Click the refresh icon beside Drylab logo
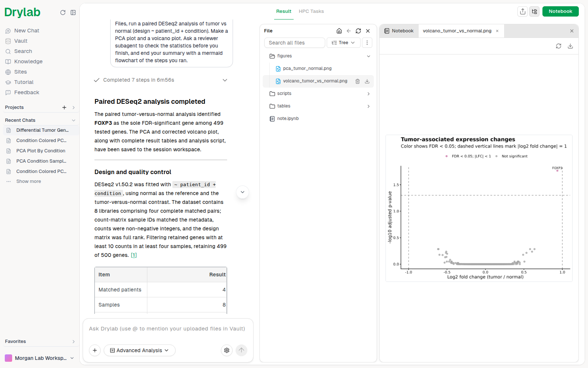 tap(63, 13)
